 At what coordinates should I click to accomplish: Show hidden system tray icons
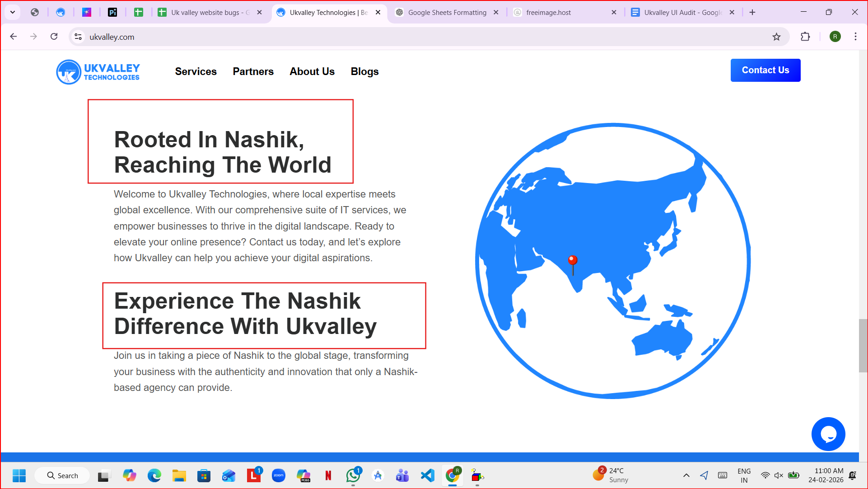686,475
